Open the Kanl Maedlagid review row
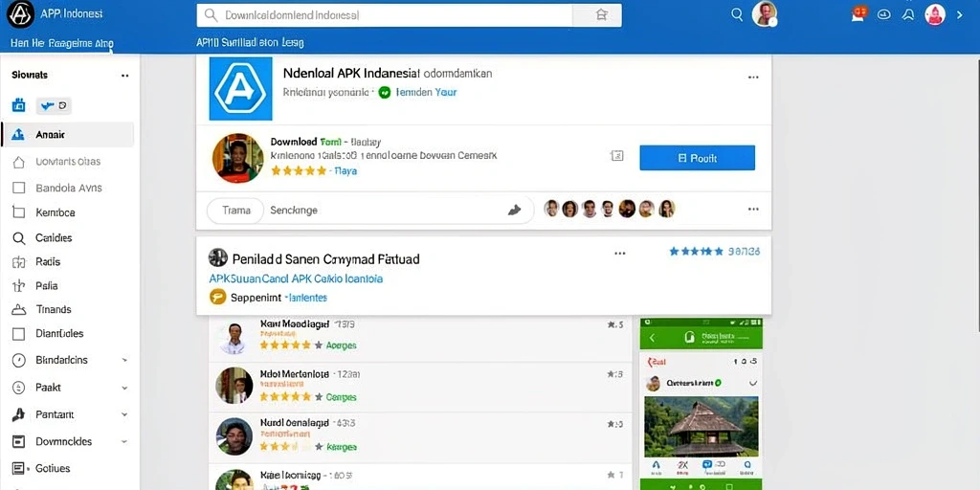 coord(420,337)
